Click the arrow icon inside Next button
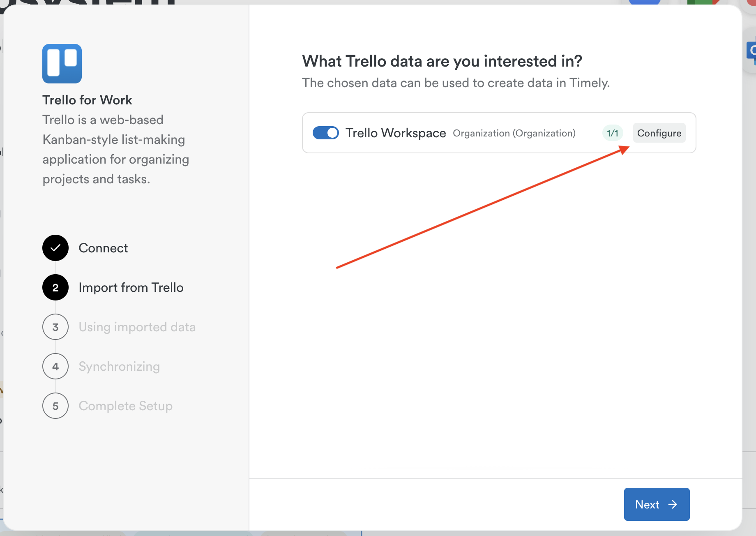The height and width of the screenshot is (536, 756). [673, 504]
